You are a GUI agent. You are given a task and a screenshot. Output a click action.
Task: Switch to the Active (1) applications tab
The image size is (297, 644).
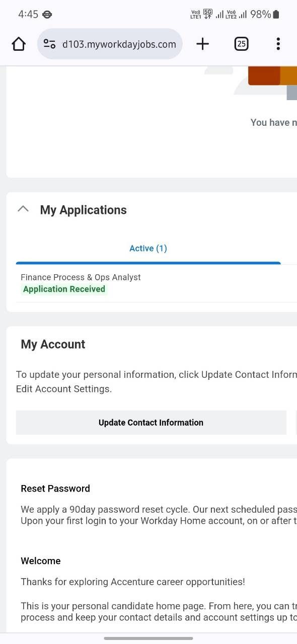click(148, 248)
